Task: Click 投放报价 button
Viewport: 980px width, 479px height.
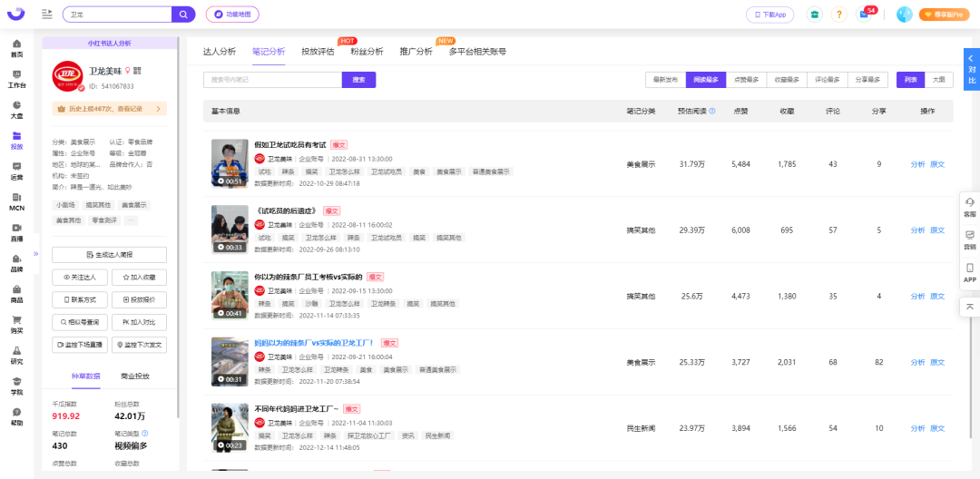Action: [x=140, y=299]
